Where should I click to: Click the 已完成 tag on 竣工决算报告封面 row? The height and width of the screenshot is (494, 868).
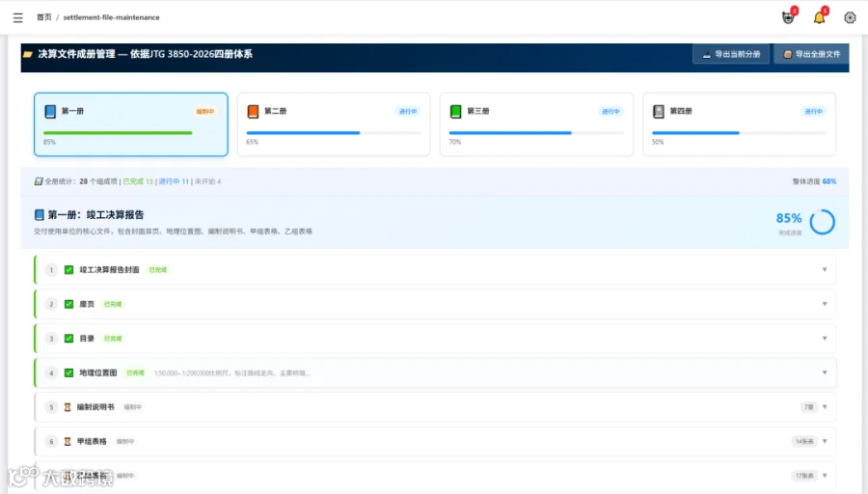click(x=158, y=270)
